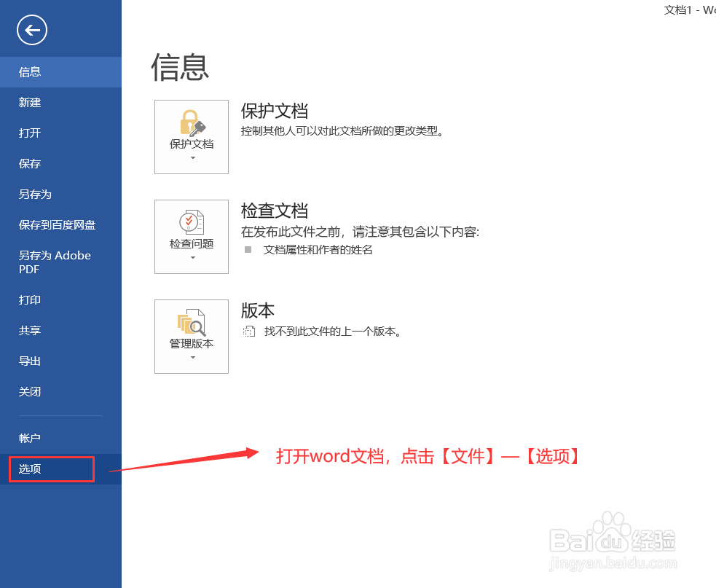Image resolution: width=716 pixels, height=588 pixels.
Task: Select 新建 in the sidebar
Action: [60, 102]
